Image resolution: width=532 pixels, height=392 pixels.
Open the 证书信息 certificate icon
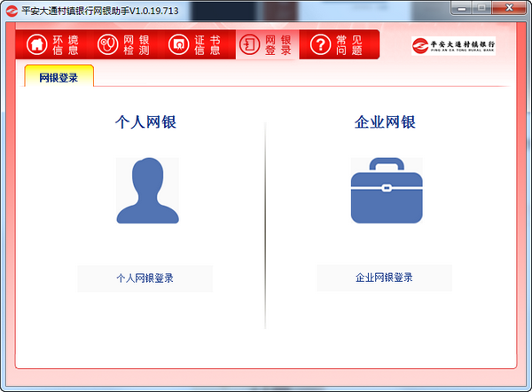click(x=178, y=44)
